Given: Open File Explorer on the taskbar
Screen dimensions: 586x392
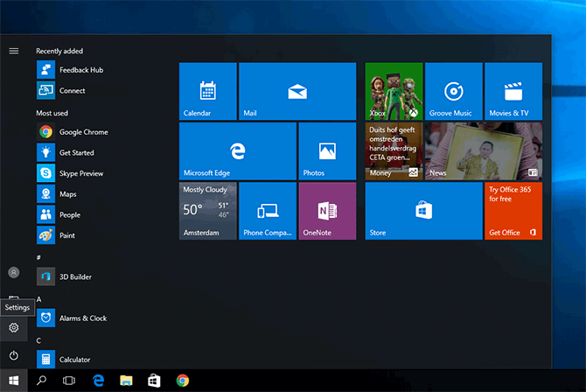Looking at the screenshot, I should tap(126, 381).
